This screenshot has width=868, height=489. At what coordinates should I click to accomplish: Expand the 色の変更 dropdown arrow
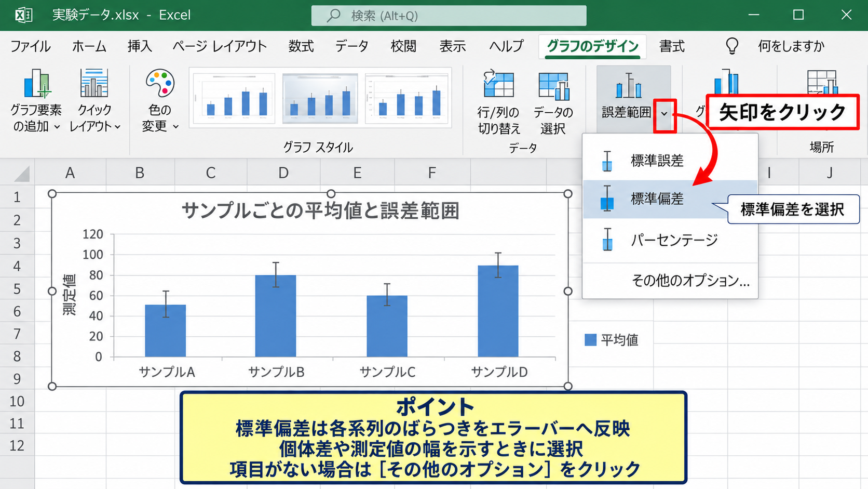pyautogui.click(x=175, y=127)
